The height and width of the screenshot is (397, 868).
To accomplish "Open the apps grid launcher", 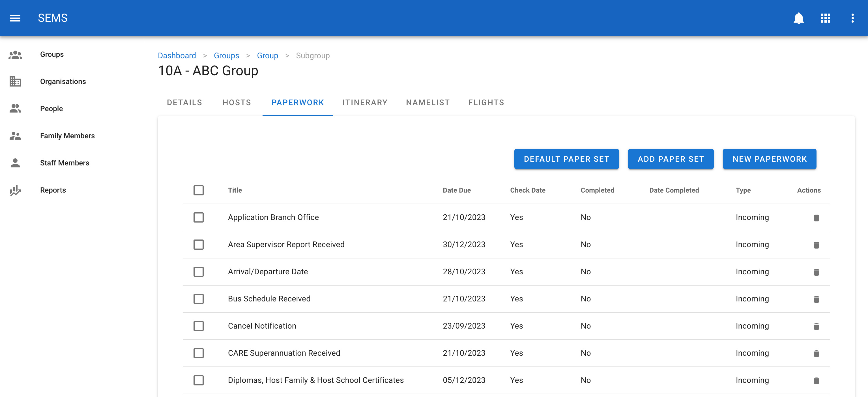I will (825, 18).
